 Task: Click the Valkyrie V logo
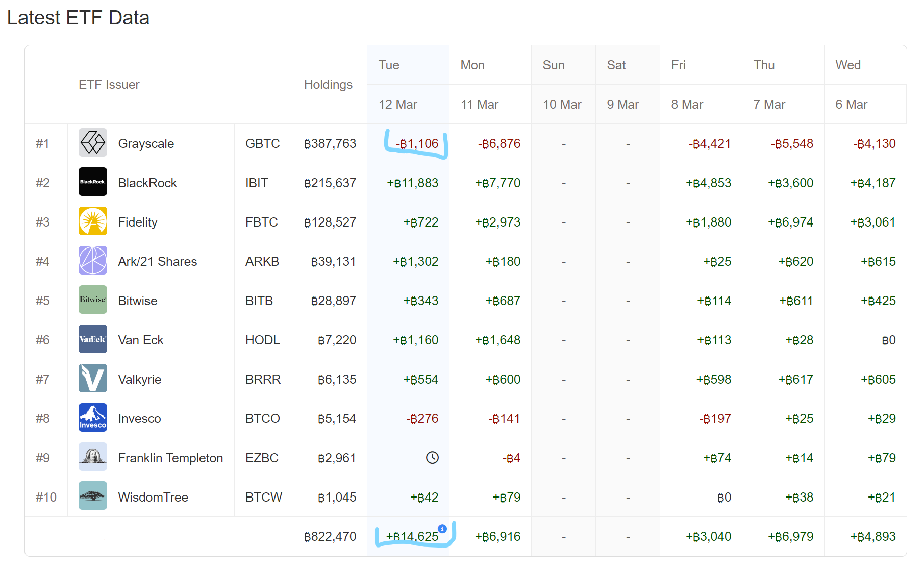[x=92, y=378]
